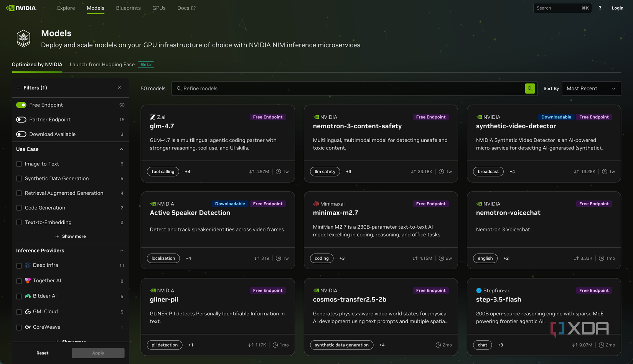
Task: Collapse the Use Case section
Action: [x=122, y=149]
